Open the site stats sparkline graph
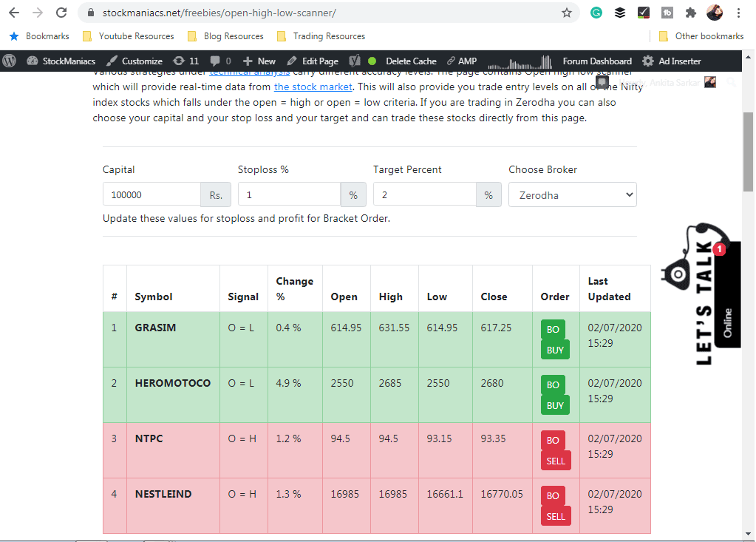Screen dimensions: 756x542 pos(520,62)
